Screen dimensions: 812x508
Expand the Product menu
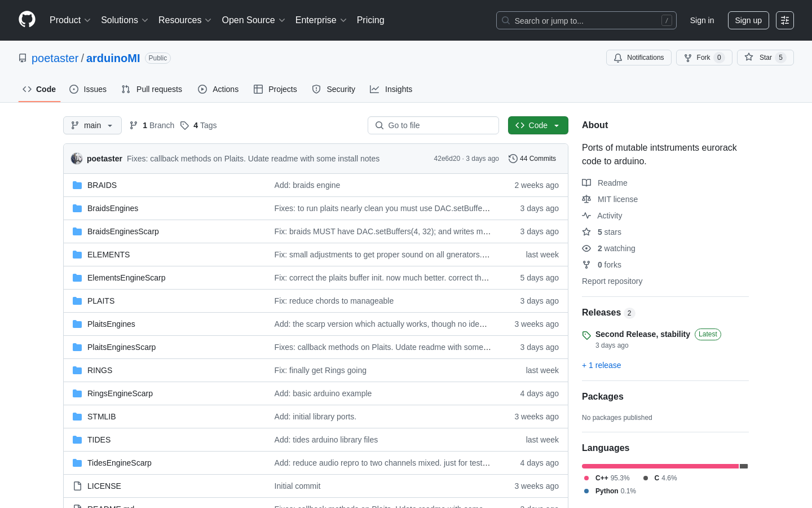click(x=70, y=20)
